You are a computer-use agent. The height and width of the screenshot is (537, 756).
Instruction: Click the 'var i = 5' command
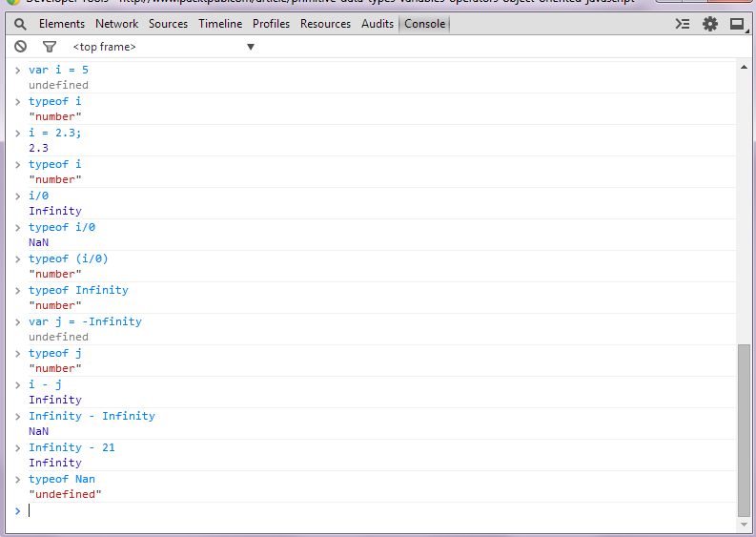pos(58,70)
